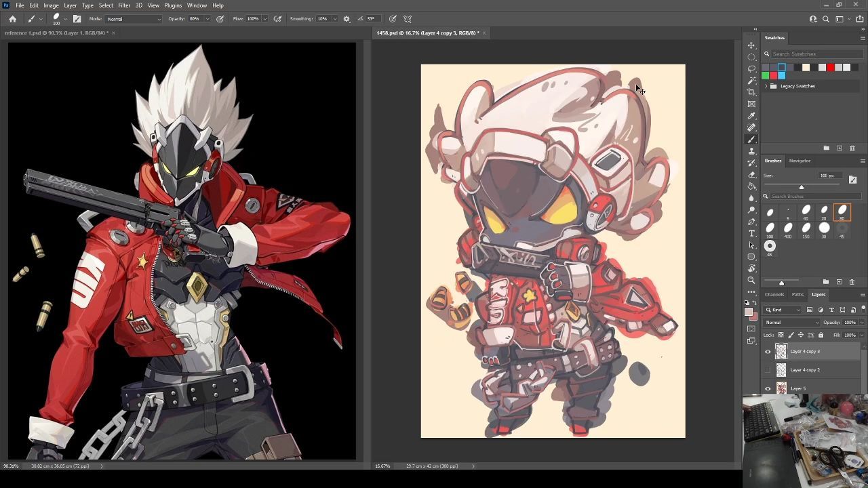Screen dimensions: 868x488
Task: Hide Layer 4 copy 3 visibility eye
Action: tap(768, 351)
